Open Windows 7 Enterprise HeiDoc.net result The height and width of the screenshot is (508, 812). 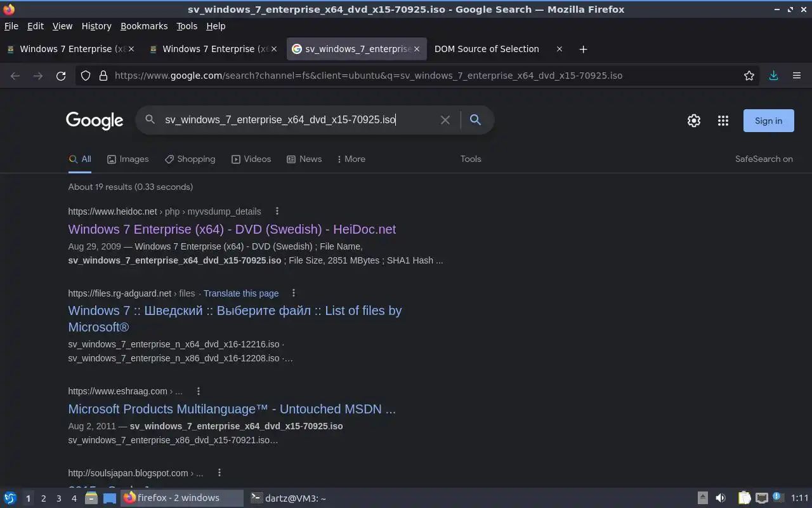pyautogui.click(x=232, y=229)
